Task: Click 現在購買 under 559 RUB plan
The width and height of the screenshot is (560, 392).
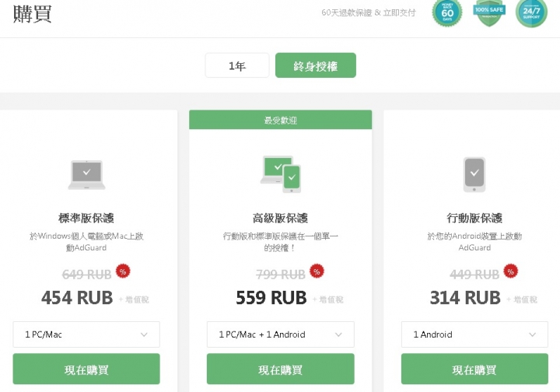Action: pos(281,369)
